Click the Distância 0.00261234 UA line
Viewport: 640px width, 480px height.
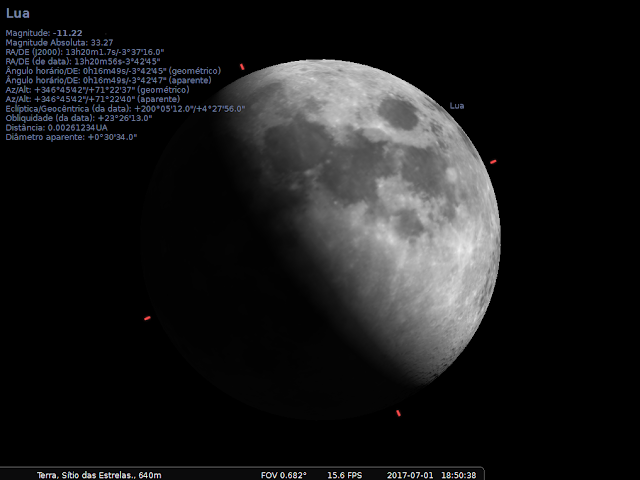(57, 127)
